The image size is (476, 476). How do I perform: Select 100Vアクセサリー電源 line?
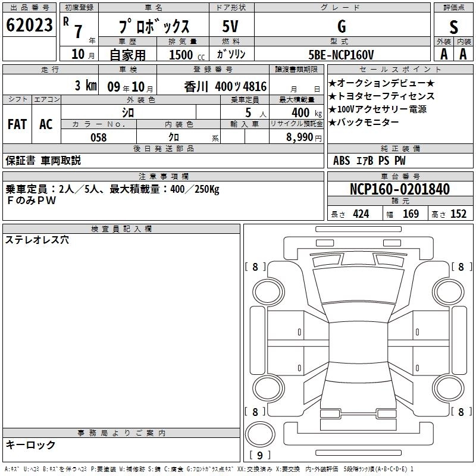[x=378, y=109]
